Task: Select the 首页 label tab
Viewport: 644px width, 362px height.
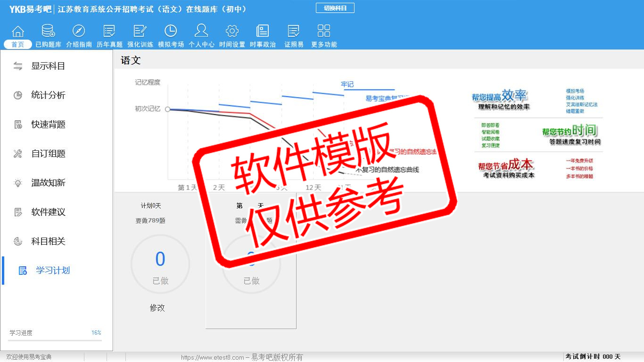Action: pyautogui.click(x=18, y=44)
